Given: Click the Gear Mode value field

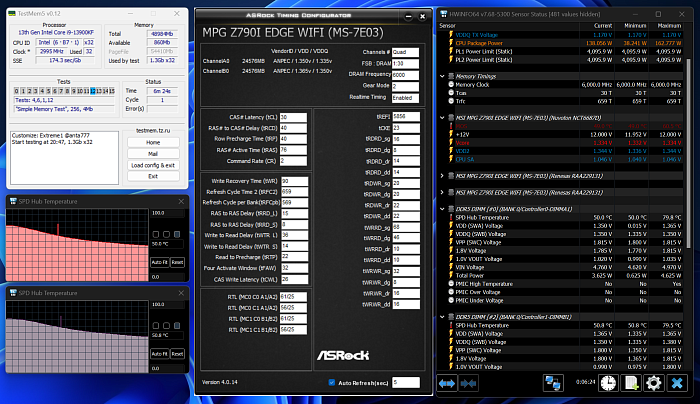Looking at the screenshot, I should (x=406, y=86).
